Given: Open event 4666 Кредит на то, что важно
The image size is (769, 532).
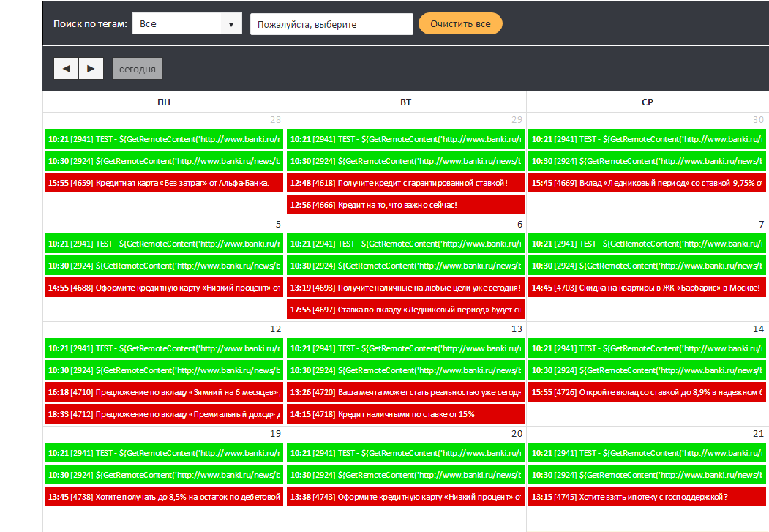Looking at the screenshot, I should pyautogui.click(x=405, y=205).
